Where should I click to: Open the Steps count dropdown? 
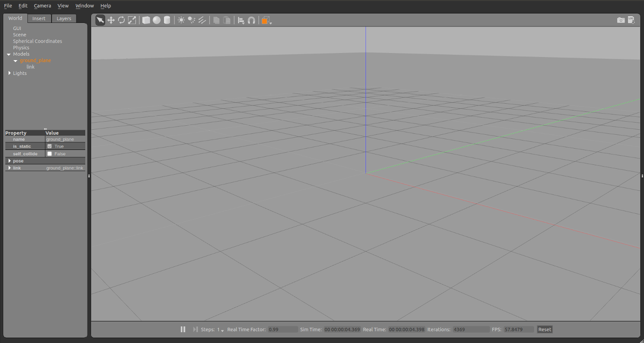tap(221, 330)
